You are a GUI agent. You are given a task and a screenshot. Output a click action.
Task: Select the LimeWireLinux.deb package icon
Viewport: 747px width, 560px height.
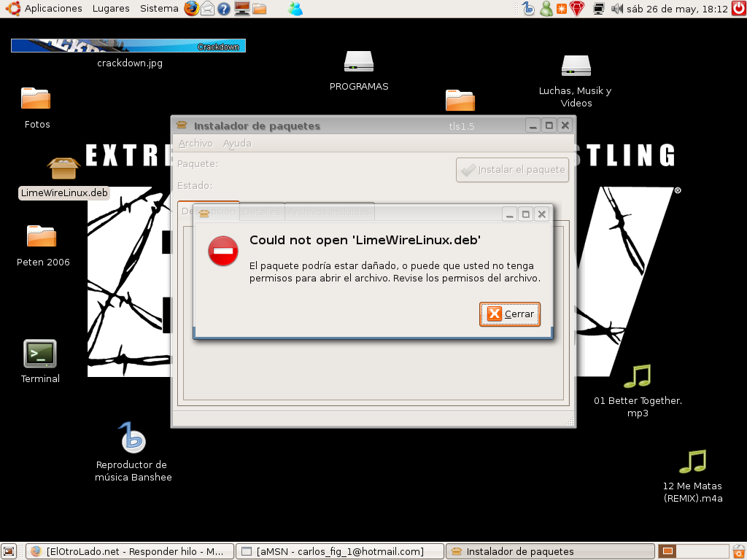tap(64, 168)
